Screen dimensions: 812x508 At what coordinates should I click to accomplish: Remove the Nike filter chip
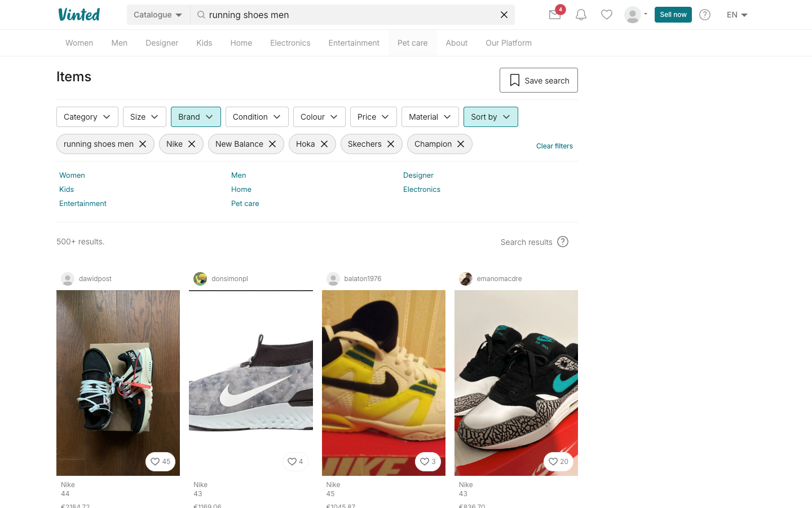pos(192,144)
